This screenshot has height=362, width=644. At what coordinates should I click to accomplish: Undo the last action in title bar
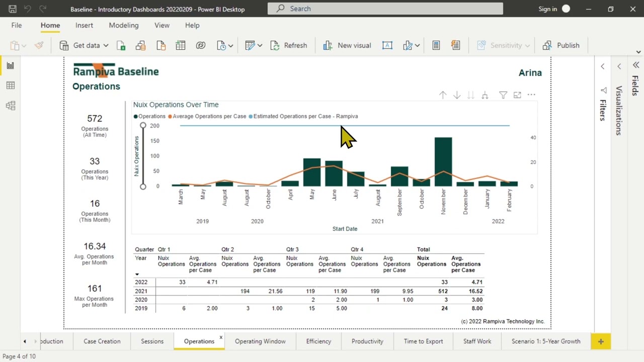pyautogui.click(x=28, y=9)
